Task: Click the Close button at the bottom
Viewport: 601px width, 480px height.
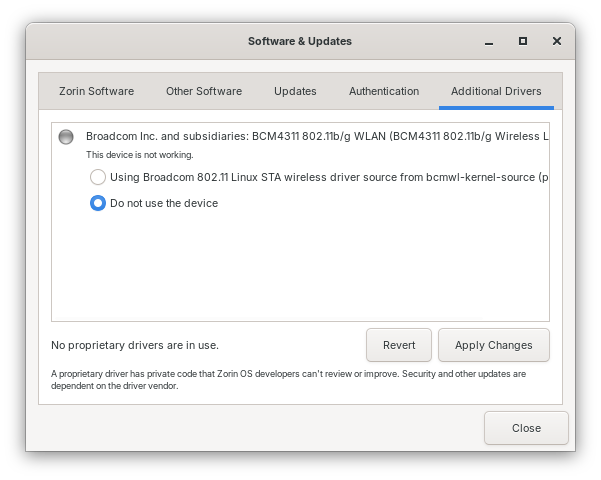Action: pyautogui.click(x=526, y=428)
